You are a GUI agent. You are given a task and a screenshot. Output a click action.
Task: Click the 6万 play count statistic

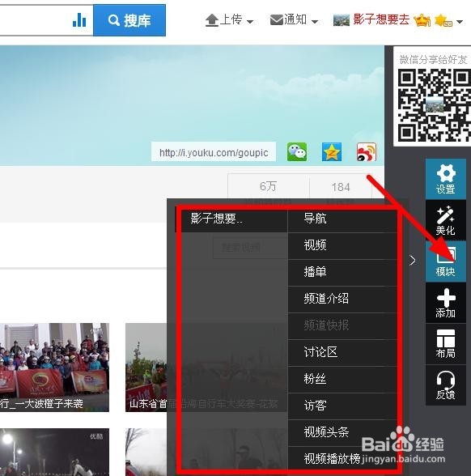(x=268, y=186)
